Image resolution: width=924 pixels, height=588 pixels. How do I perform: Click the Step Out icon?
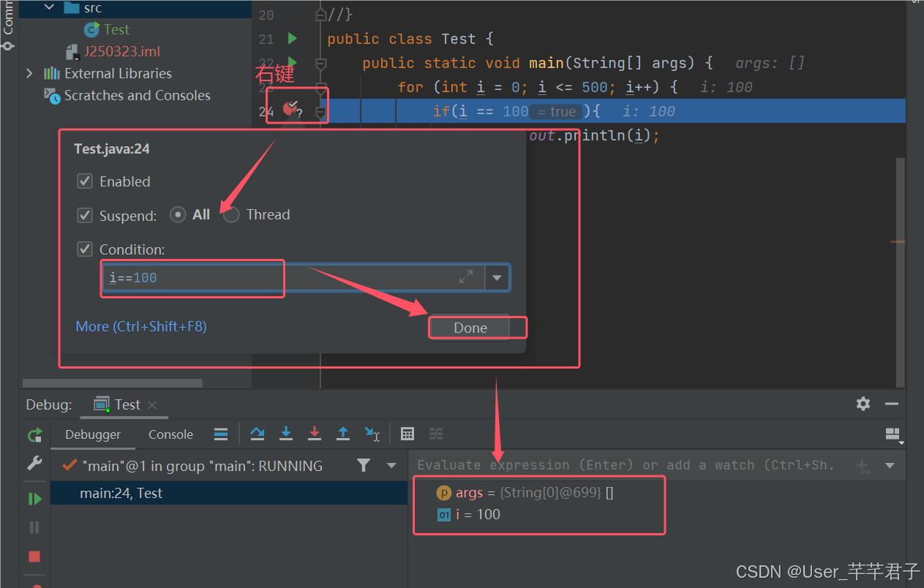pos(343,434)
